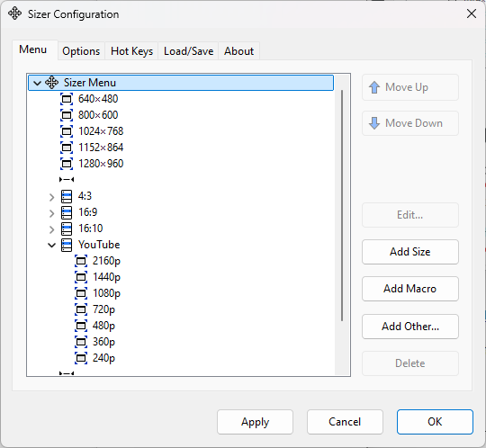Select the Sizer Menu root label
This screenshot has height=448, width=486.
90,83
